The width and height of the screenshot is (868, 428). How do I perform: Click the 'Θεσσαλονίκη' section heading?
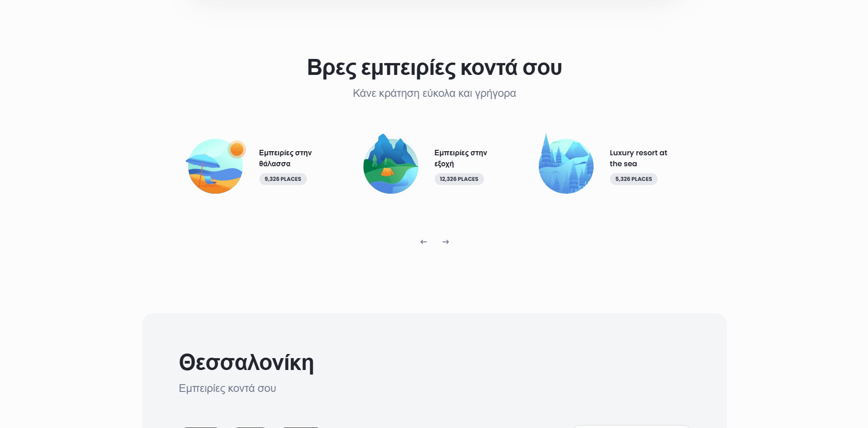pos(246,363)
